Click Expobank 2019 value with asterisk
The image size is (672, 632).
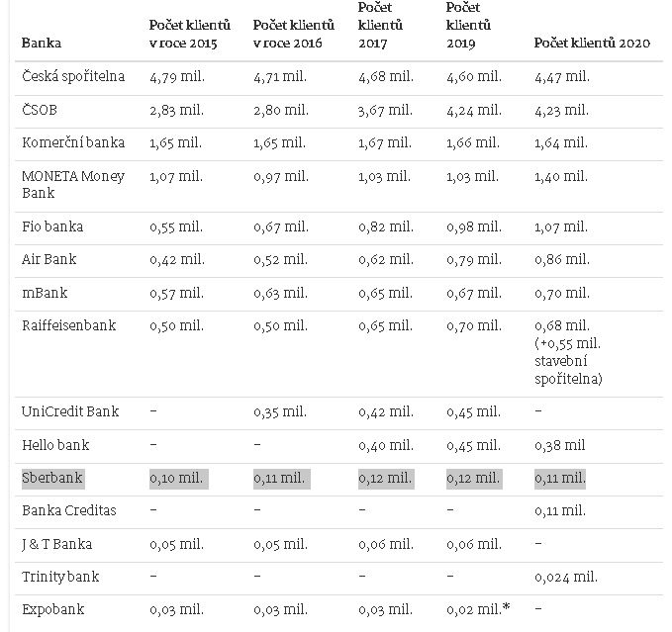click(478, 609)
